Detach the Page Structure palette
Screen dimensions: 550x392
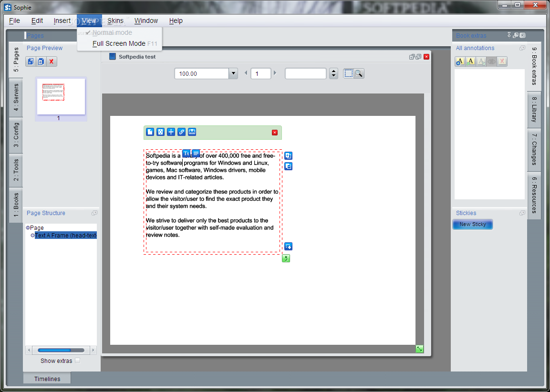[x=94, y=213]
